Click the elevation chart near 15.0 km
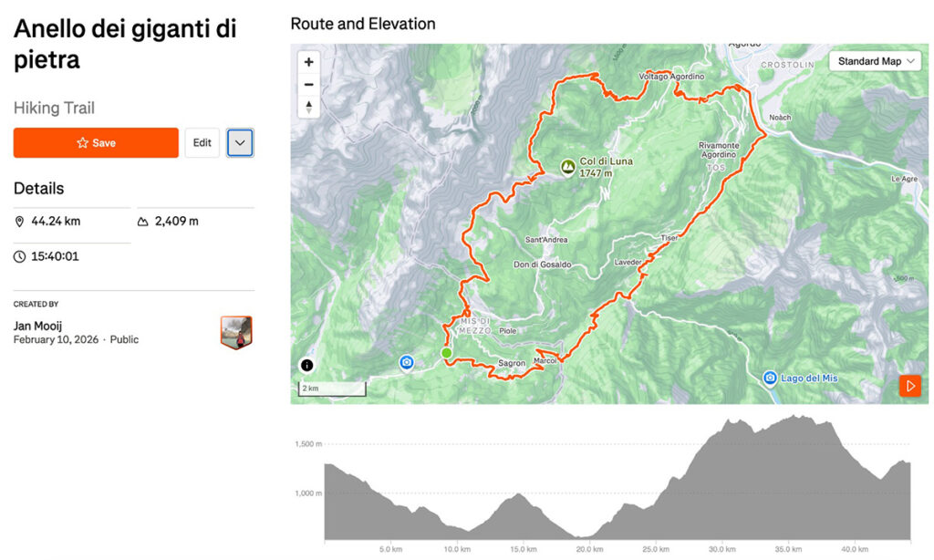This screenshot has height=560, width=934. click(523, 516)
